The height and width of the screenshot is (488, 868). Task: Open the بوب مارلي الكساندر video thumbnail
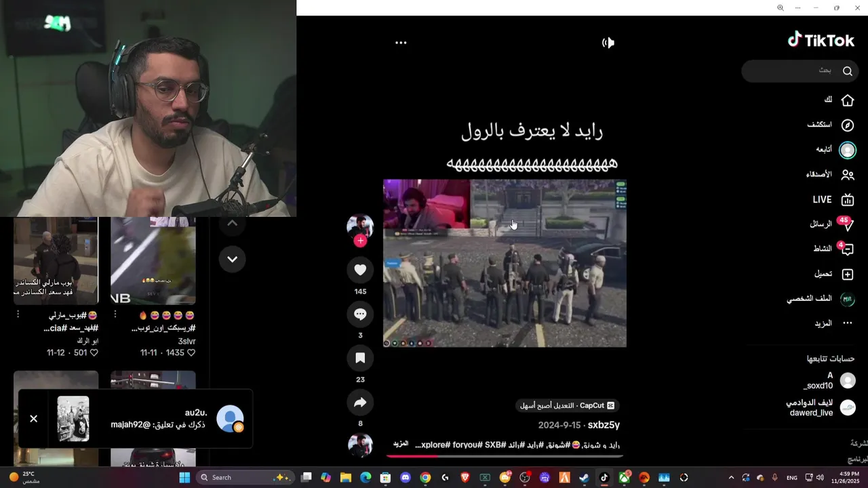(x=56, y=260)
